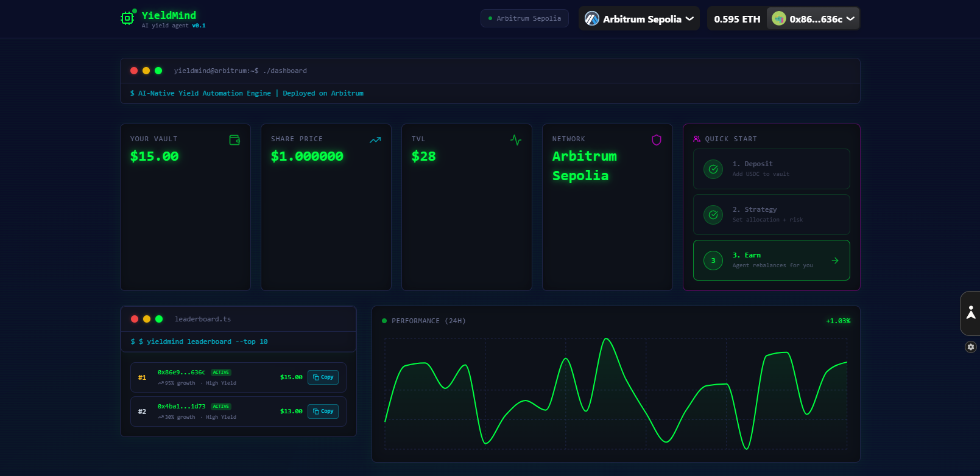Click the shield icon on Network card
Viewport: 980px width, 476px height.
point(657,140)
